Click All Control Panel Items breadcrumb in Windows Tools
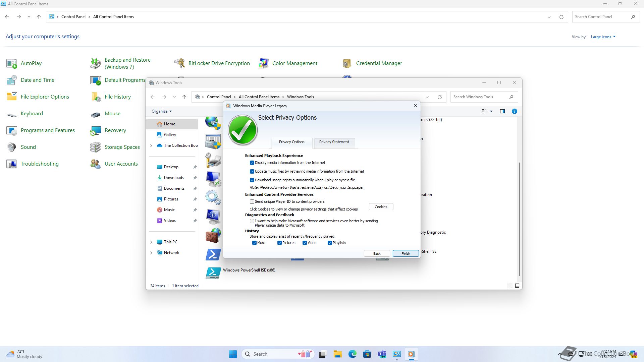Screen dimensions: 644x362 point(259,97)
